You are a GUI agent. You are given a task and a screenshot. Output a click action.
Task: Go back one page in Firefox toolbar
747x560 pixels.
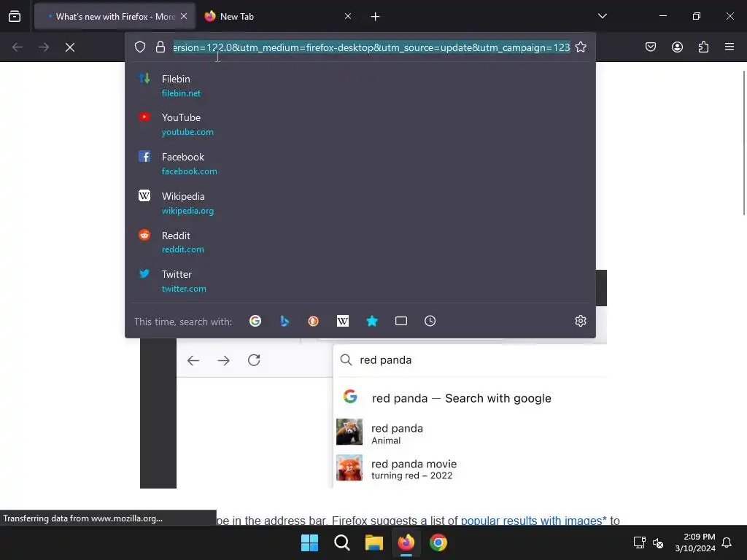click(18, 47)
